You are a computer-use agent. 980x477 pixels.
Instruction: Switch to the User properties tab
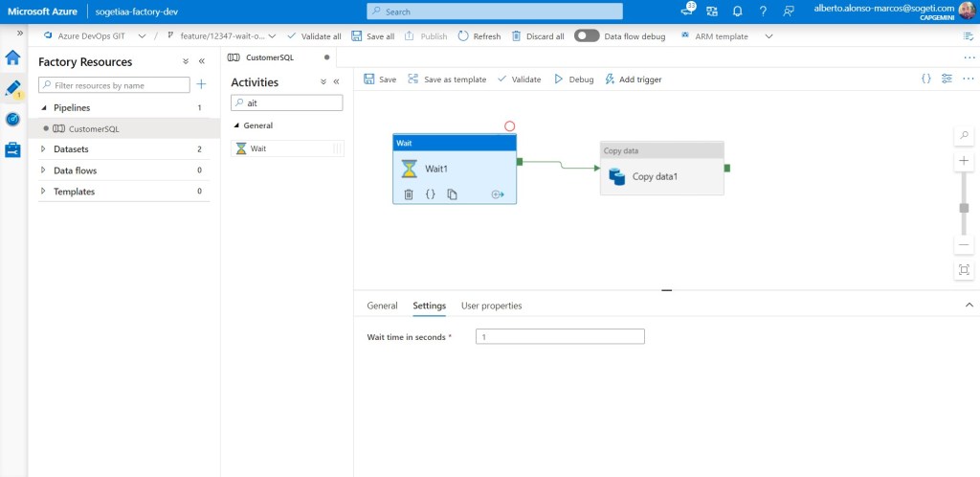(x=491, y=306)
